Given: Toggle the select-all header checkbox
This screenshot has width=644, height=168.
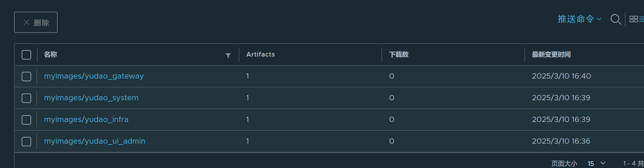Looking at the screenshot, I should tap(26, 55).
